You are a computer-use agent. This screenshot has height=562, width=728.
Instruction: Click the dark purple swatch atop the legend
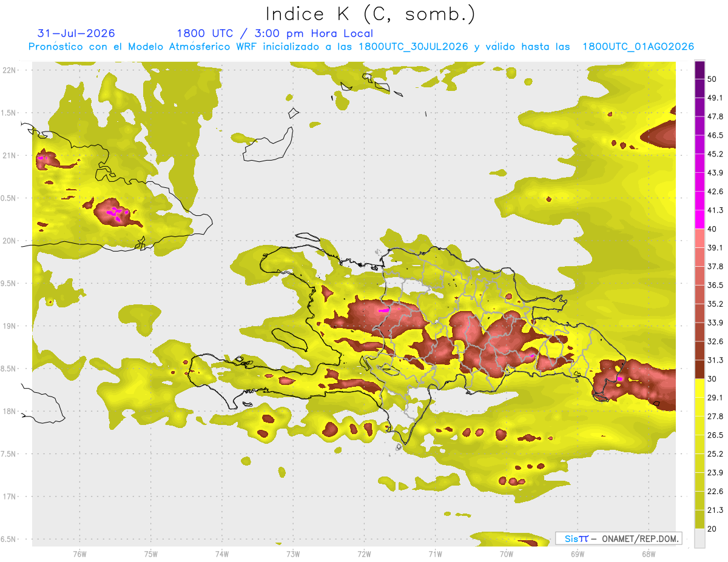[699, 71]
